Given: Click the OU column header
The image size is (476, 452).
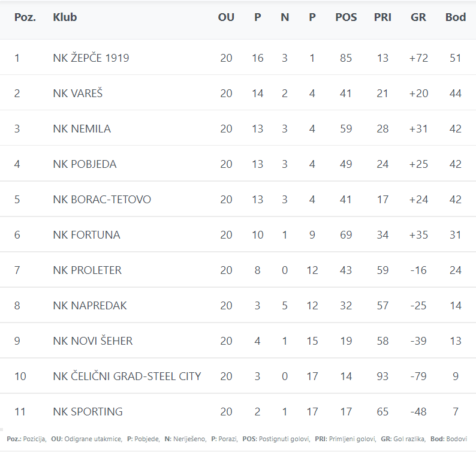Looking at the screenshot, I should 226,17.
